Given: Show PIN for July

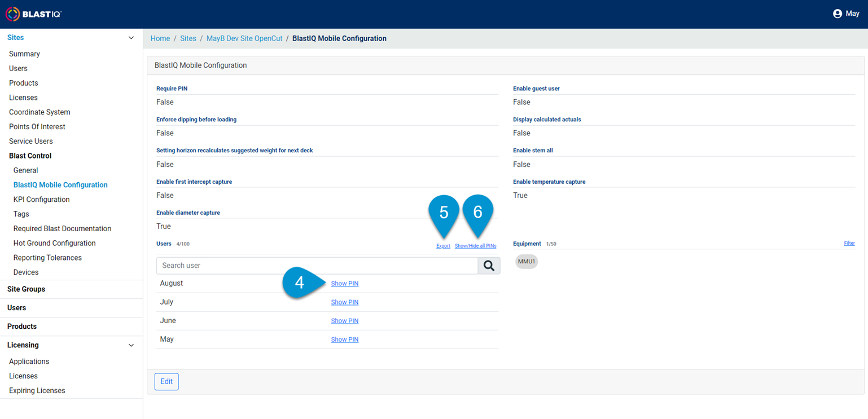Looking at the screenshot, I should click(x=345, y=302).
